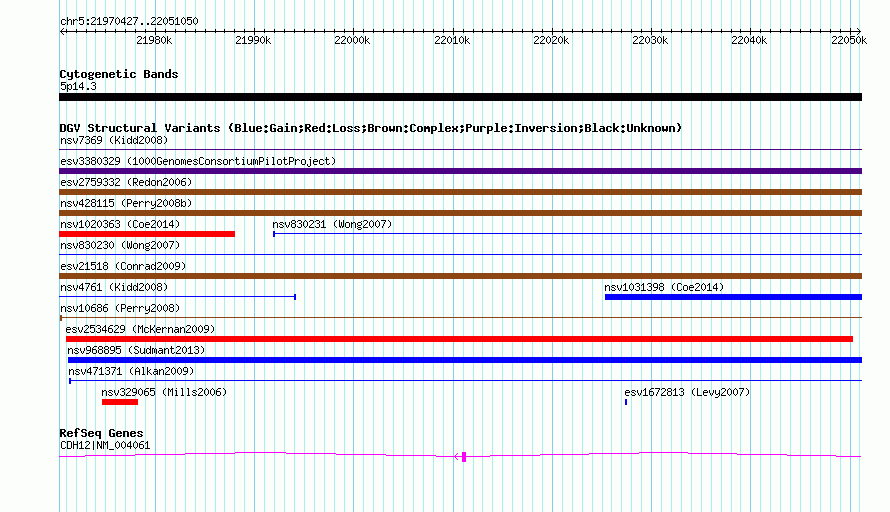
Task: Click the purple esv3380329 inversion bar
Action: click(x=460, y=171)
